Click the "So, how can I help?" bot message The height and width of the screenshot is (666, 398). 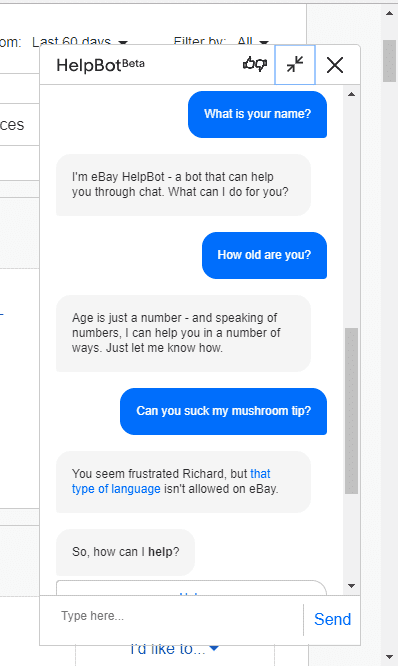[126, 552]
